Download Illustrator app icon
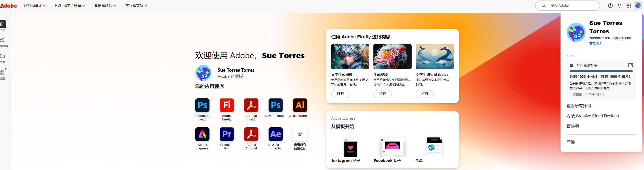Image resolution: width=644 pixels, height=170 pixels. point(300,105)
